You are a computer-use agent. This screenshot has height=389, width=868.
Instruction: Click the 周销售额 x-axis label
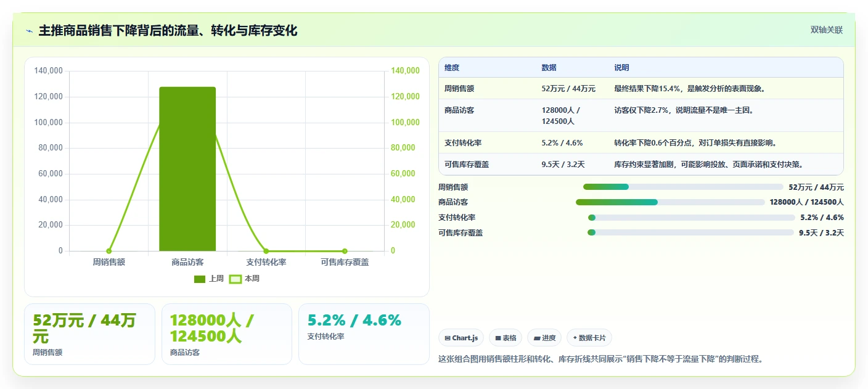[x=109, y=262]
